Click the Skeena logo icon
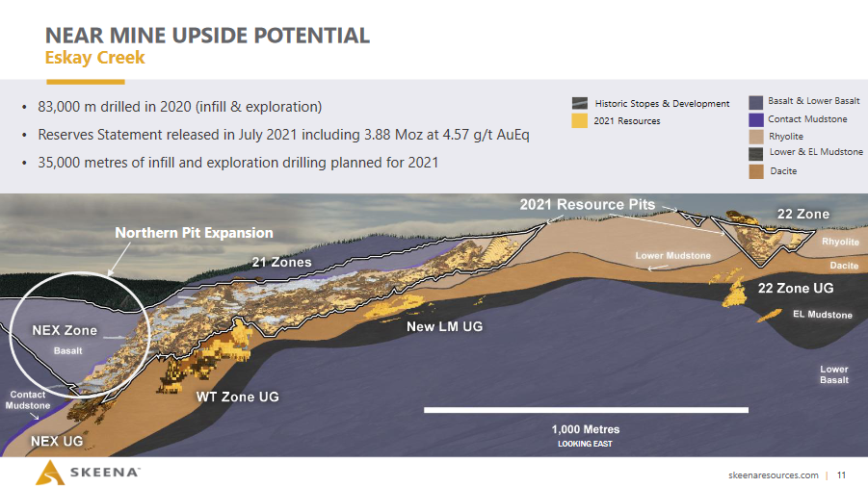Viewport: 868px width, 487px height. tap(50, 473)
